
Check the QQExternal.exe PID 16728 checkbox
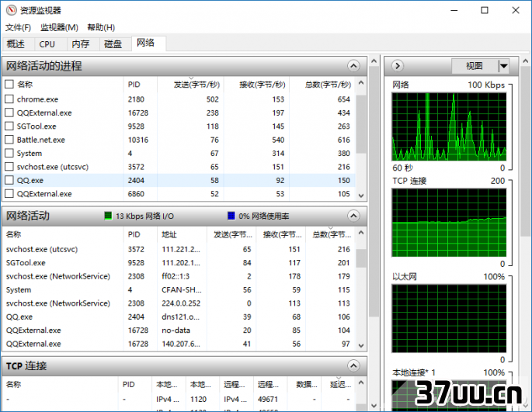[x=9, y=113]
